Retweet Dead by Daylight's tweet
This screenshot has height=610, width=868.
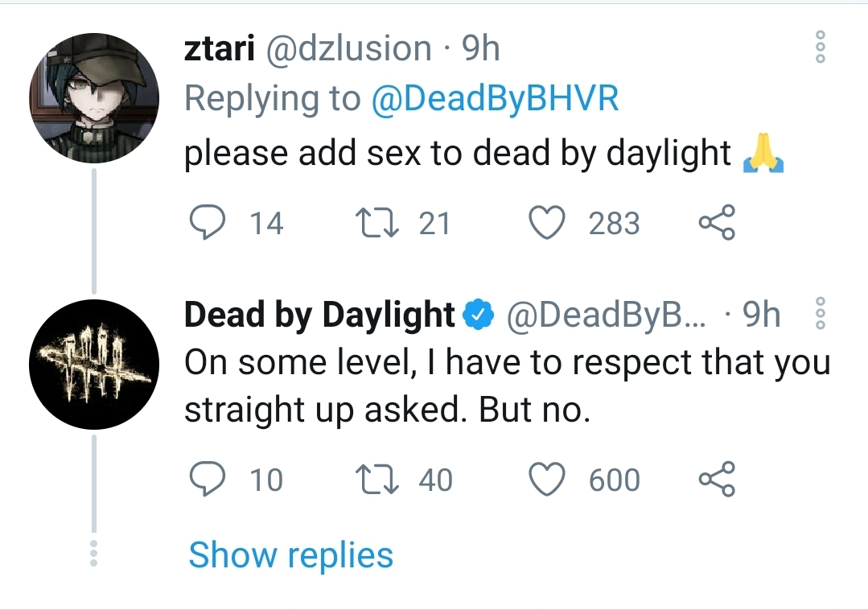pyautogui.click(x=376, y=479)
